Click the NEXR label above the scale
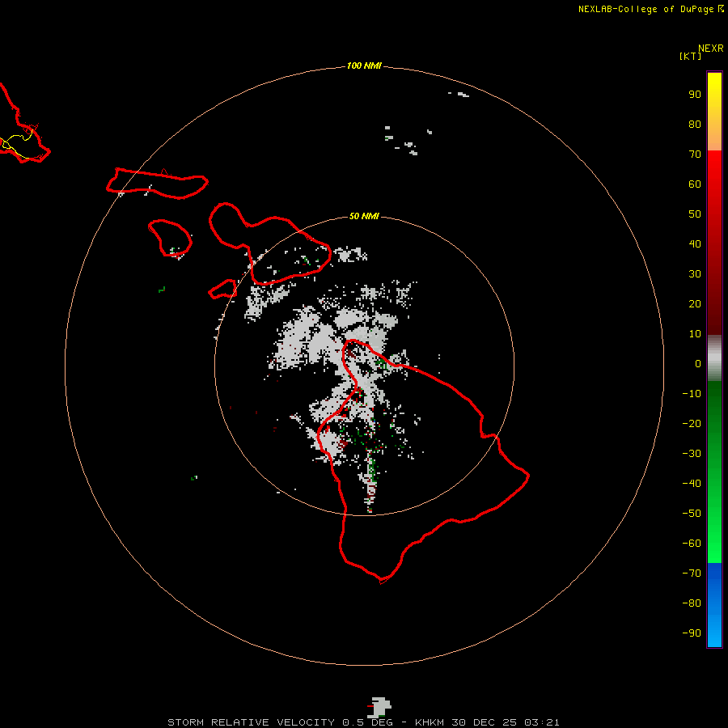This screenshot has height=728, width=728. pyautogui.click(x=711, y=49)
